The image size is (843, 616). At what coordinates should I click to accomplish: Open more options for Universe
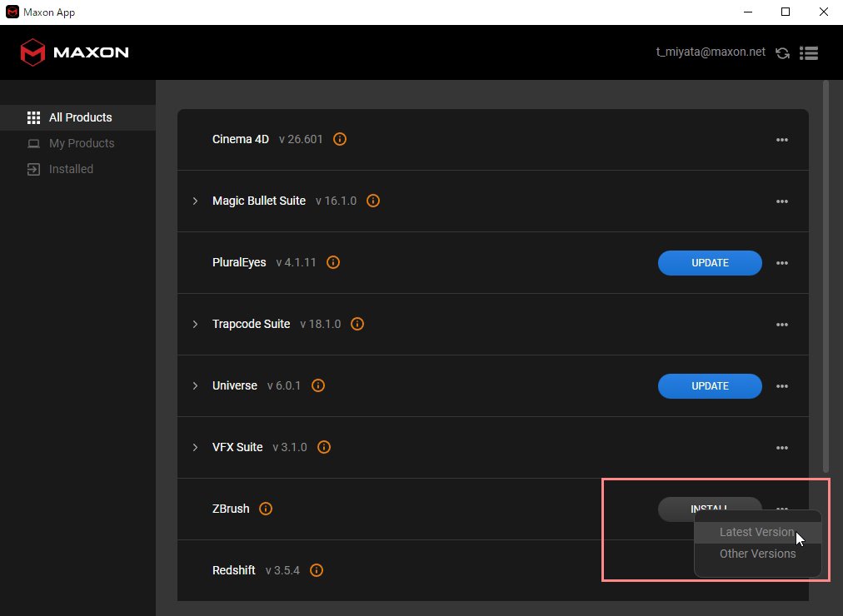[782, 386]
